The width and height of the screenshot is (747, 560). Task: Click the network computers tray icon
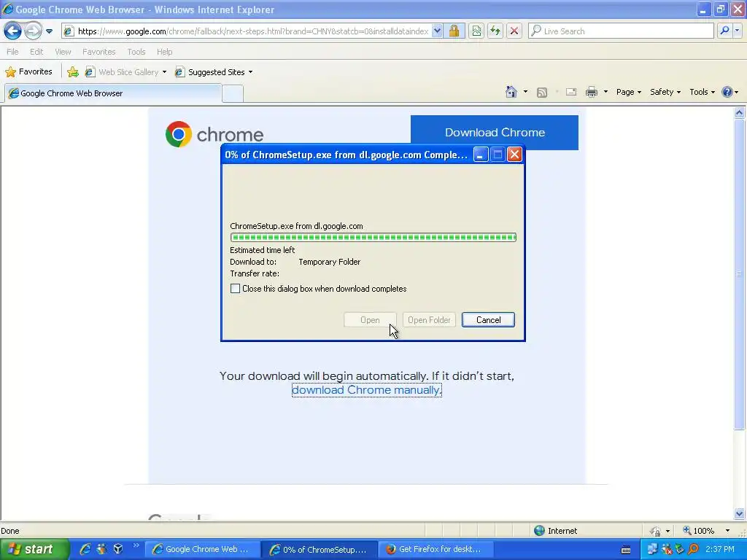tap(652, 549)
